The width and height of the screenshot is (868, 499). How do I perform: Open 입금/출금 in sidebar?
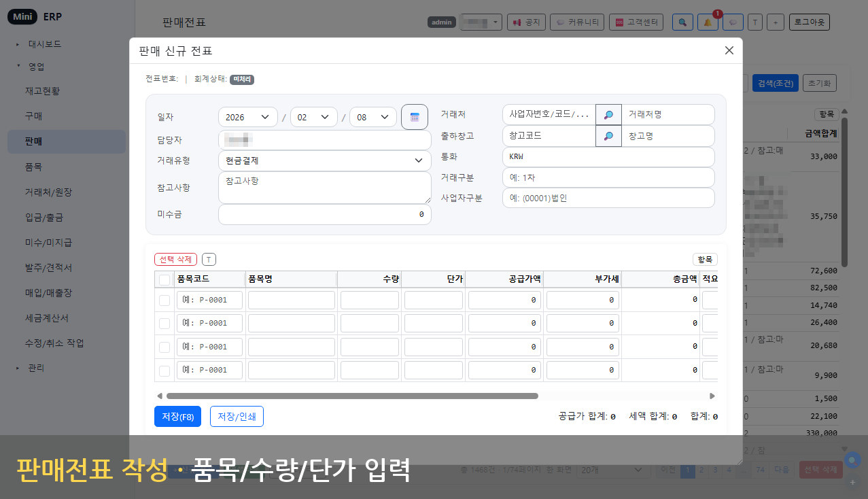click(67, 218)
